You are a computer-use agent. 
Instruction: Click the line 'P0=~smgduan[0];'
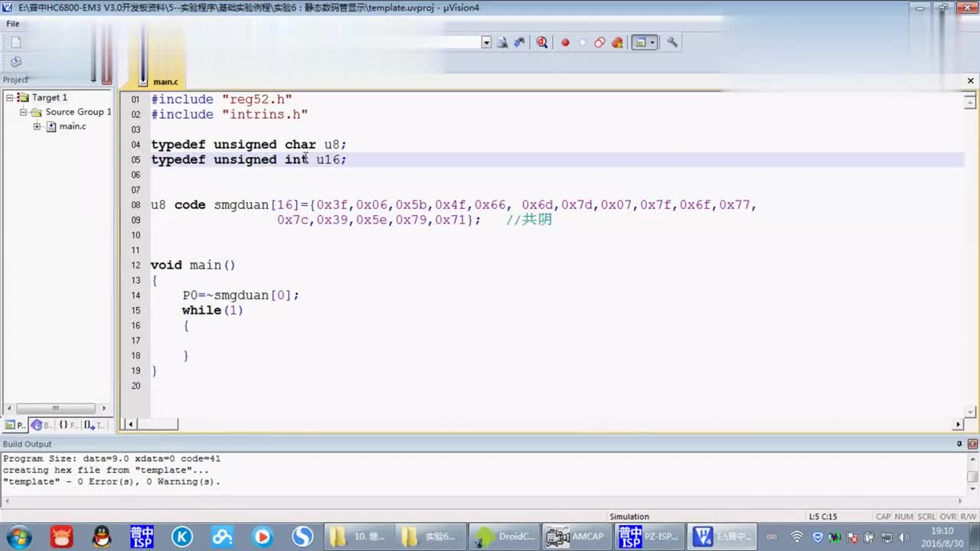240,295
